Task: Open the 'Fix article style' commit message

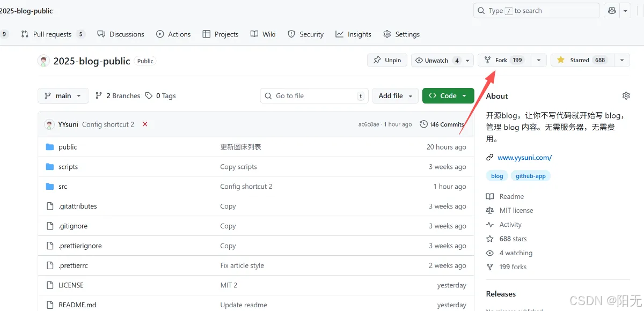Action: (242, 265)
